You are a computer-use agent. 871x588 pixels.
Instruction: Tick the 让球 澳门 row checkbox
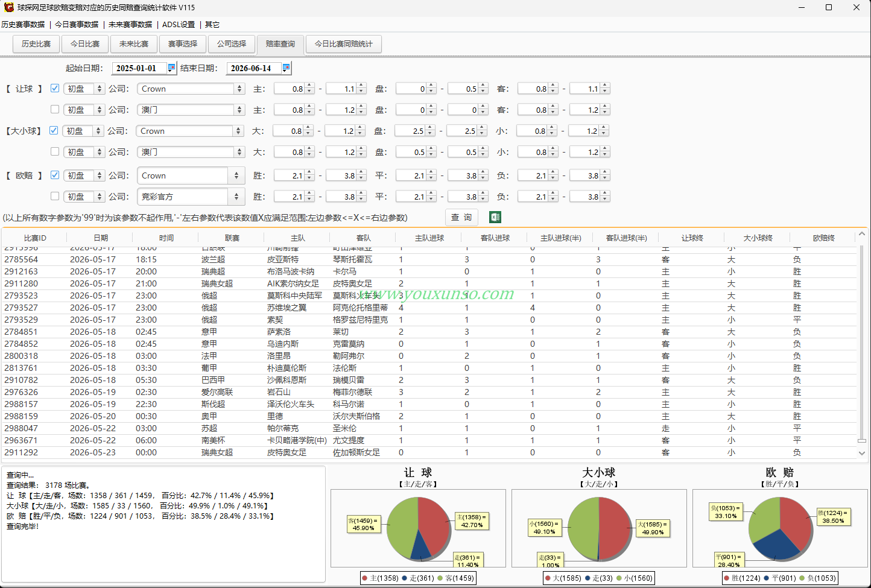[55, 109]
